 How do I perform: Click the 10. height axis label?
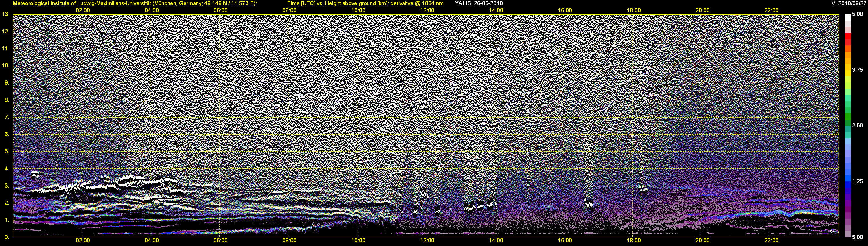click(5, 65)
